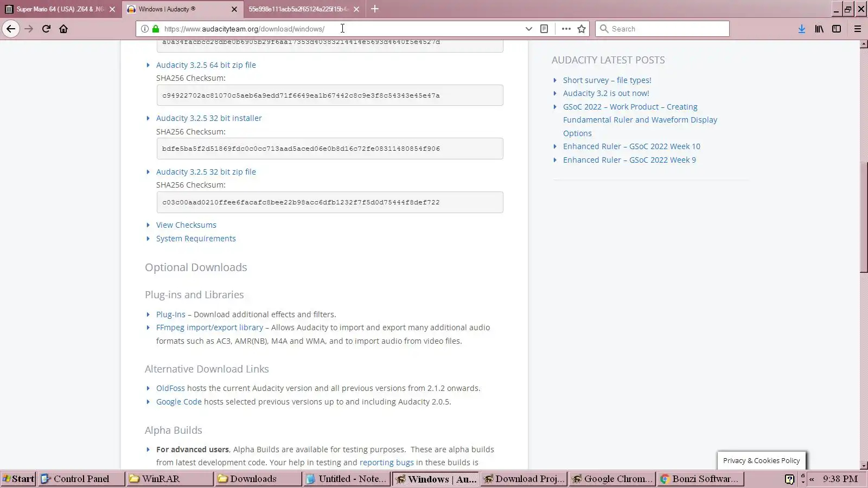Follow the reporting bugs link
The image size is (868, 488).
[x=387, y=463]
